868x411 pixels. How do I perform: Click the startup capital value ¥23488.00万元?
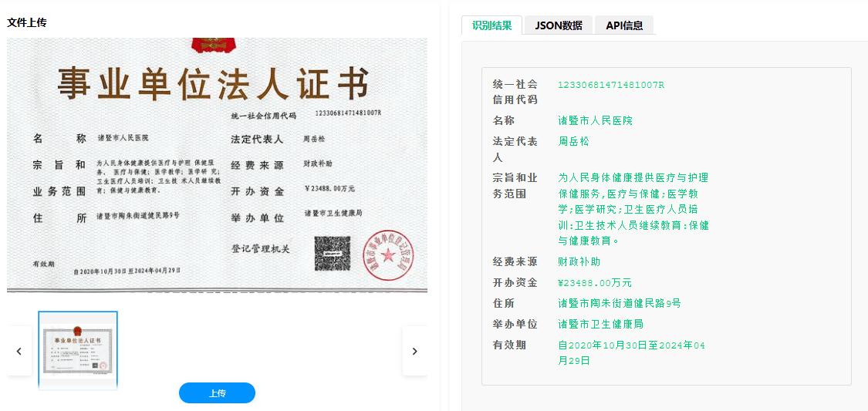pos(595,283)
